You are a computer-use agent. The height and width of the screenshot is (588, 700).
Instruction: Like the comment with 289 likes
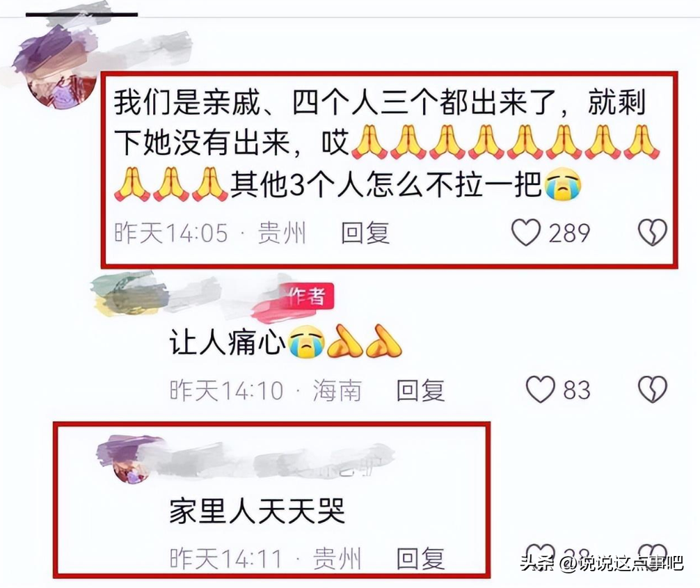coord(526,232)
